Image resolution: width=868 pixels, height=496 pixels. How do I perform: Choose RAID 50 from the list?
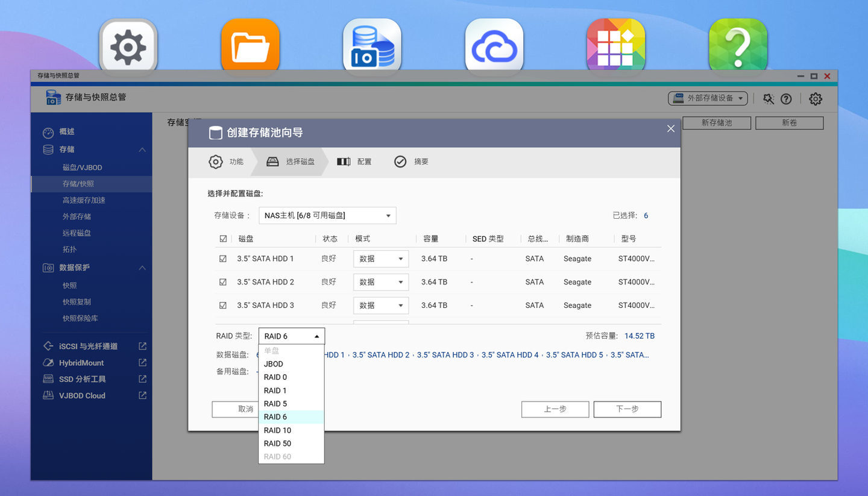coord(291,444)
